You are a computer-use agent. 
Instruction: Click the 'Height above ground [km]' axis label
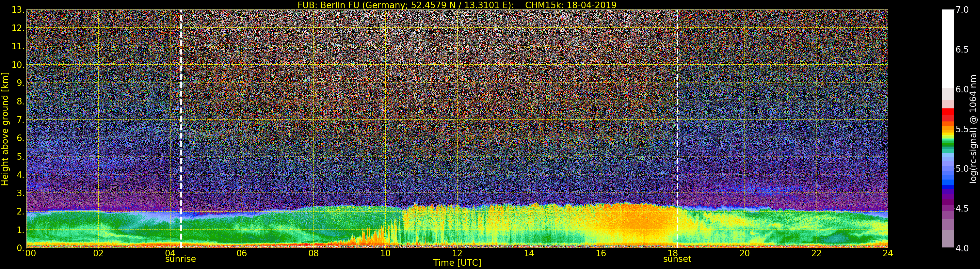pos(5,129)
